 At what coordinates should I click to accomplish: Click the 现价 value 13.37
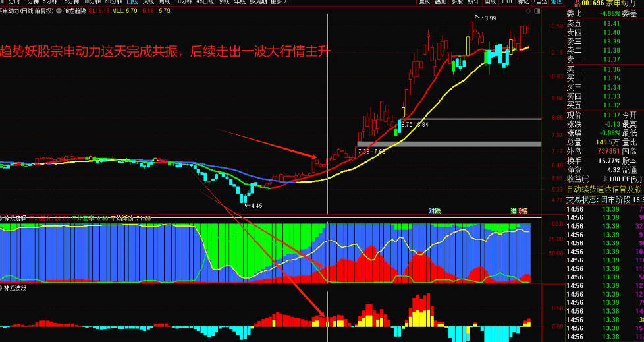pyautogui.click(x=611, y=115)
